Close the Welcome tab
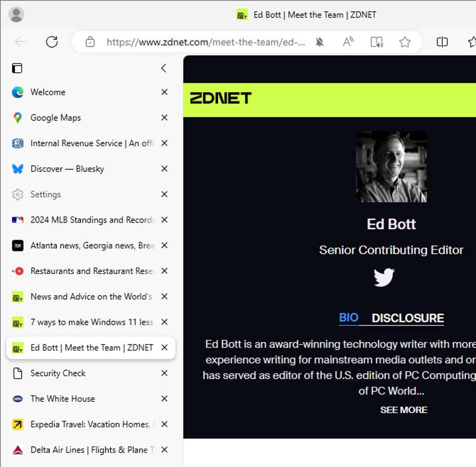 pos(164,92)
